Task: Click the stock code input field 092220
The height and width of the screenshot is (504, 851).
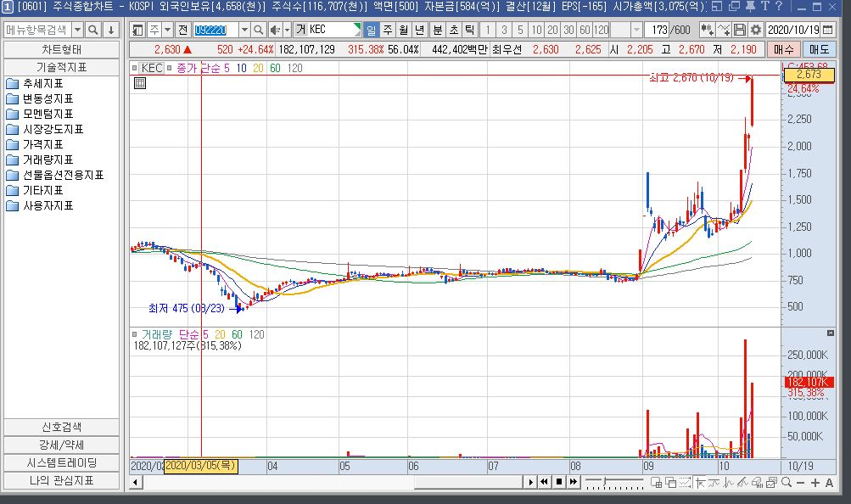Action: tap(216, 30)
